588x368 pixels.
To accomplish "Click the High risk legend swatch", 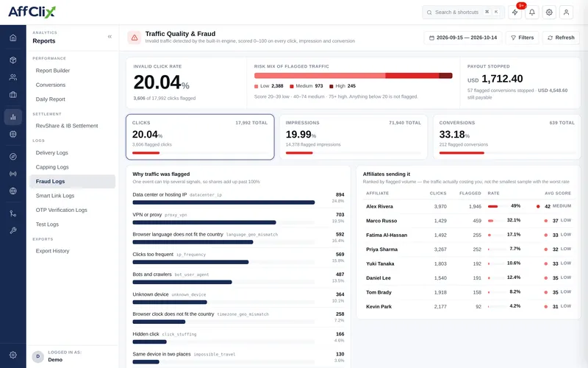I will click(331, 86).
